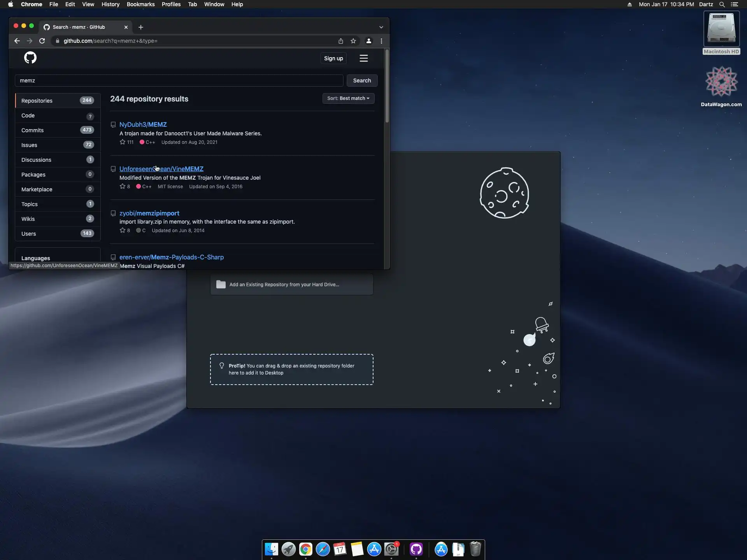Image resolution: width=747 pixels, height=560 pixels.
Task: Click the GitHub Octocat logo
Action: click(30, 58)
